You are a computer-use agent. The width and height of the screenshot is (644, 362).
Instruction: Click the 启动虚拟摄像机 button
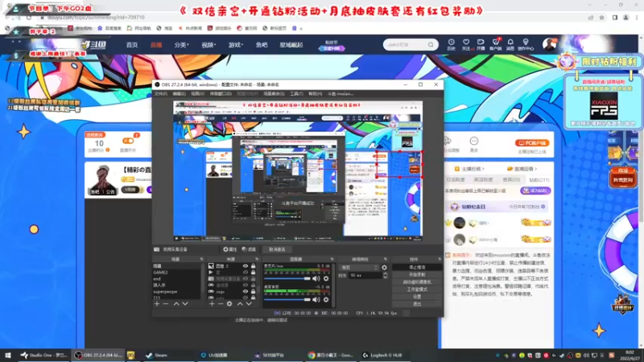point(417,282)
